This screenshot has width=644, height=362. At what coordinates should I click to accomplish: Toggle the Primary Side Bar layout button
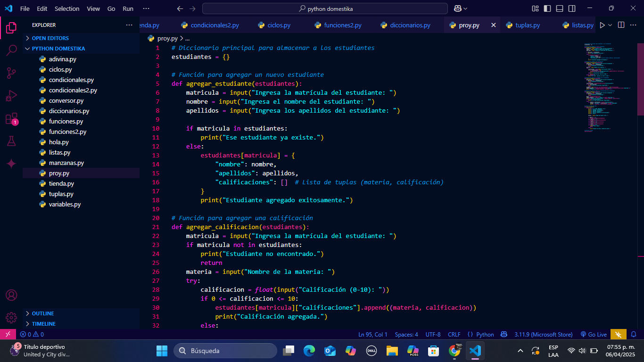coord(547,8)
